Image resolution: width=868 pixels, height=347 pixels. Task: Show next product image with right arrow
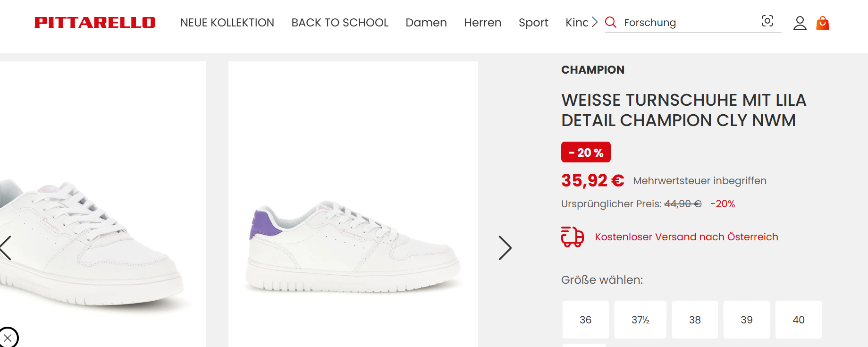coord(505,248)
